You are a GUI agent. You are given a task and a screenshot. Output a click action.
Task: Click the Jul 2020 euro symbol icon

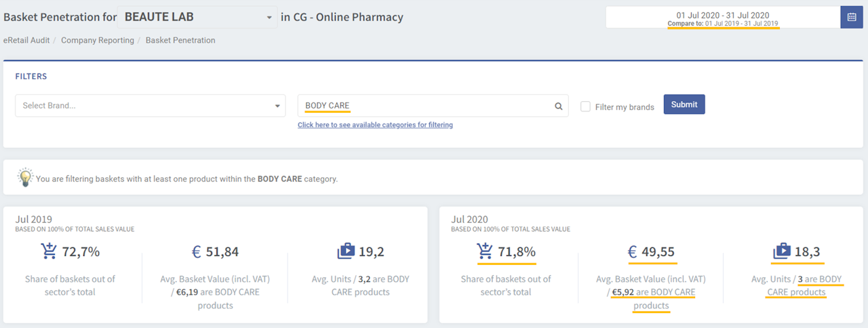(x=632, y=252)
